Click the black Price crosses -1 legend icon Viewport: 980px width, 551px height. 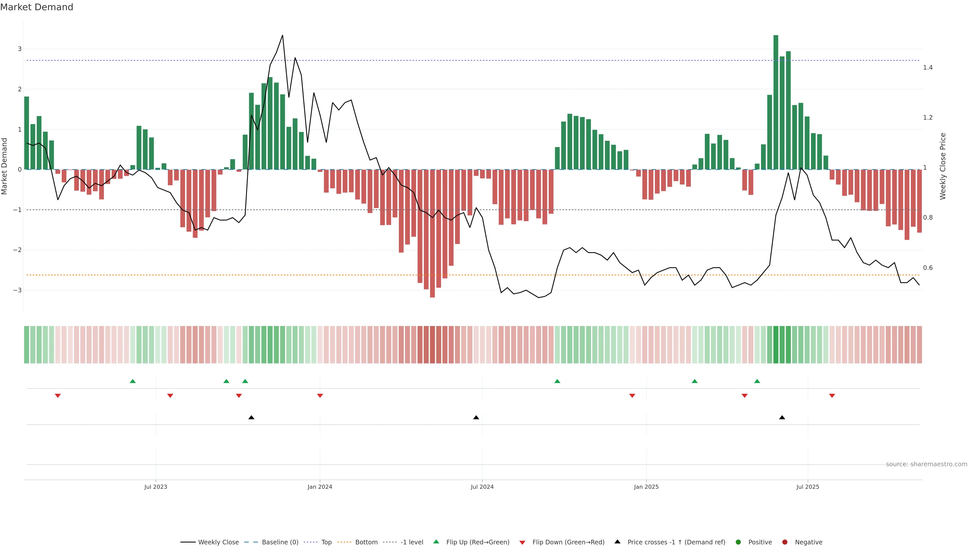[x=617, y=542]
